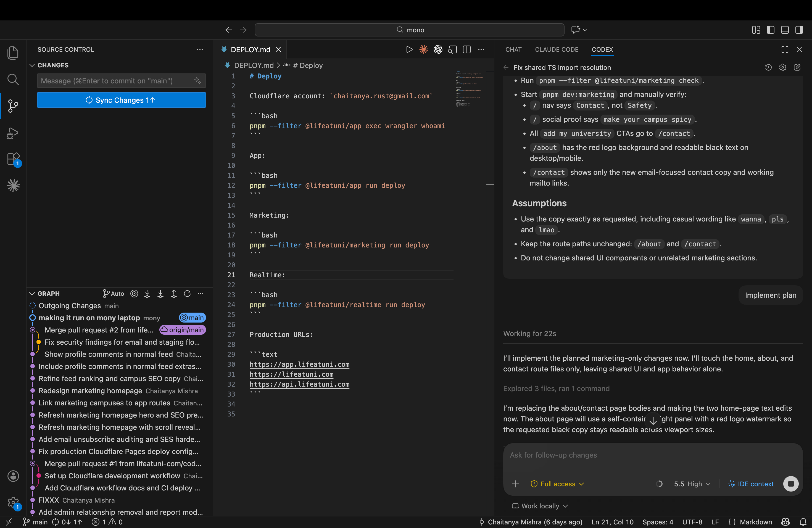Image resolution: width=812 pixels, height=528 pixels.
Task: Click the navigate forward arrow
Action: pos(243,30)
